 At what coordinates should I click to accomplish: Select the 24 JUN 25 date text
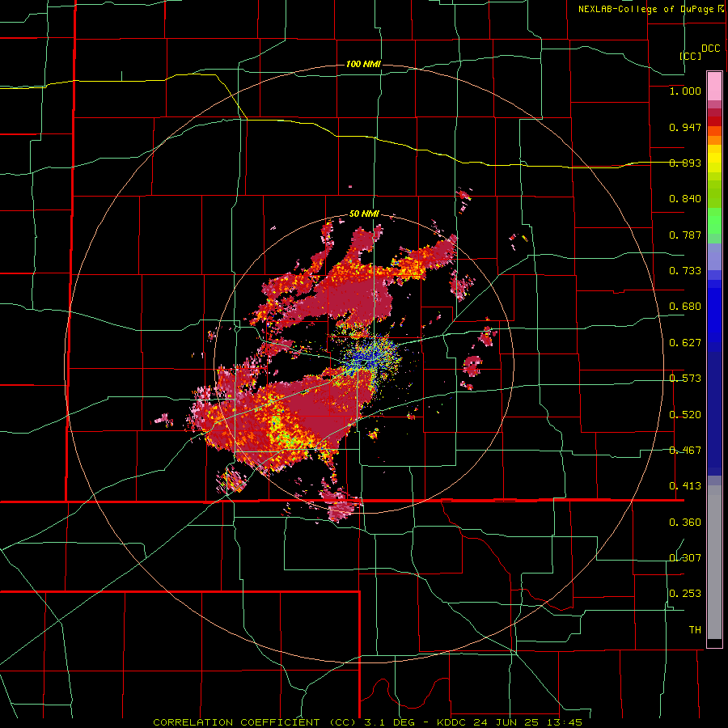pos(505,722)
